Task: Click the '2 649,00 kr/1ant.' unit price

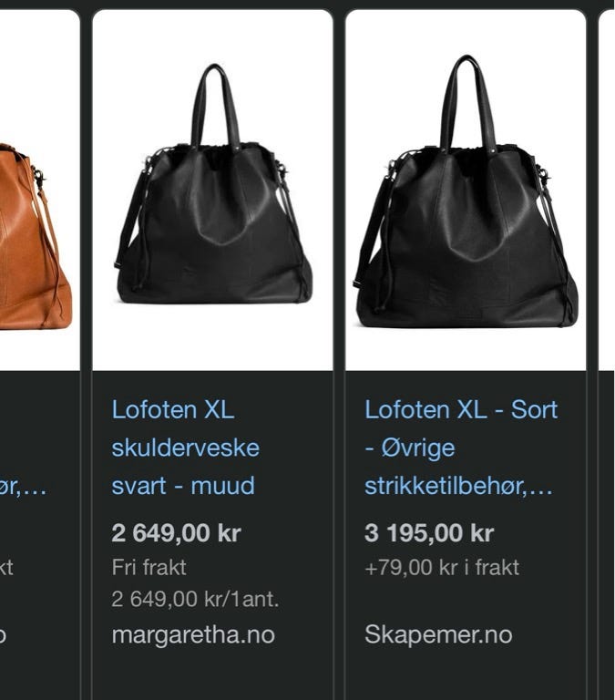Action: click(x=196, y=599)
